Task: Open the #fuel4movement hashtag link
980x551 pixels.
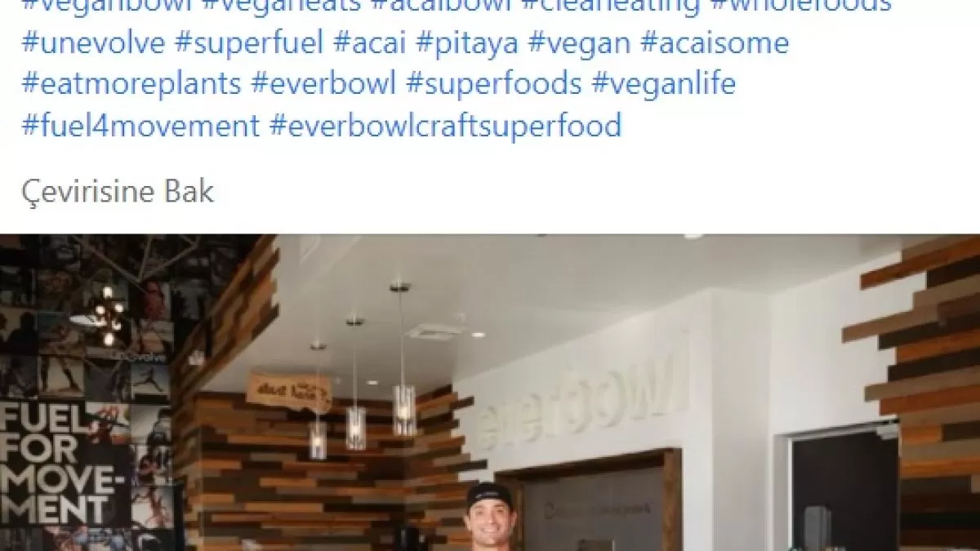Action: (140, 126)
